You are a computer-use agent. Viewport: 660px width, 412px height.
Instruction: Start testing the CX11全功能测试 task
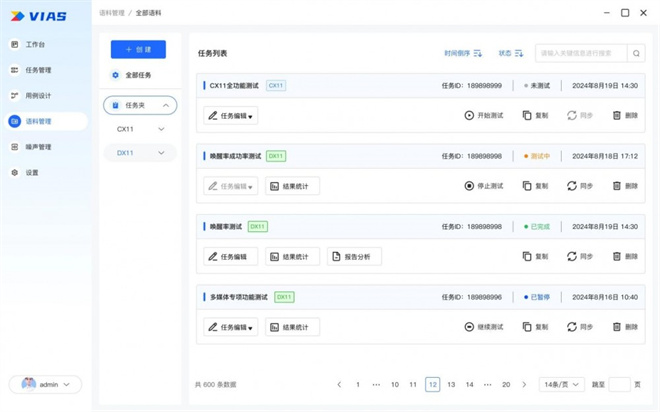coord(484,115)
